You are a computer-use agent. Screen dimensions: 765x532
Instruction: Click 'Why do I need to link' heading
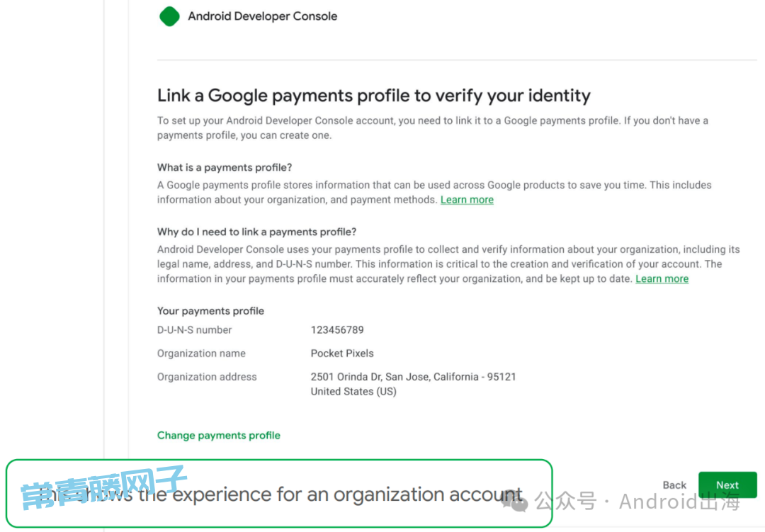click(x=256, y=232)
